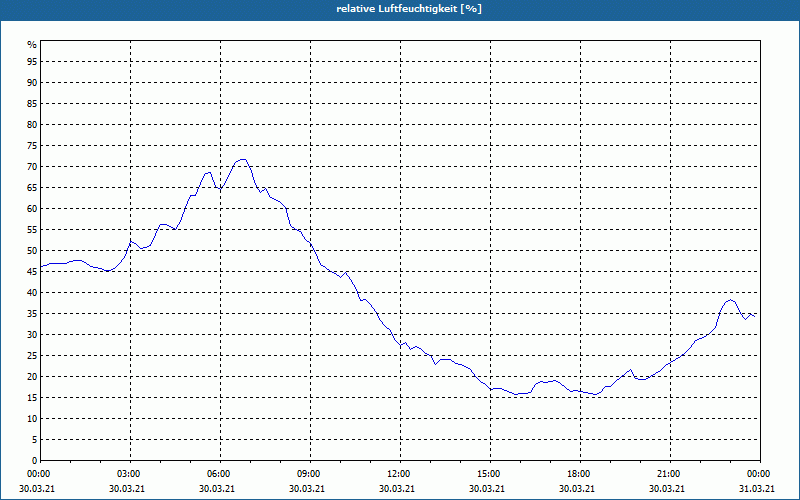800x500 pixels.
Task: Click the 30.03.21 date beneath 21:00
Action: point(667,489)
